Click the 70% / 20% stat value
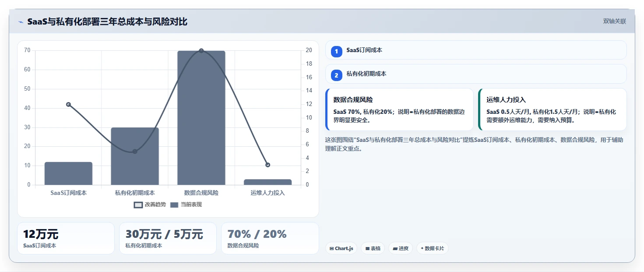 click(x=257, y=234)
